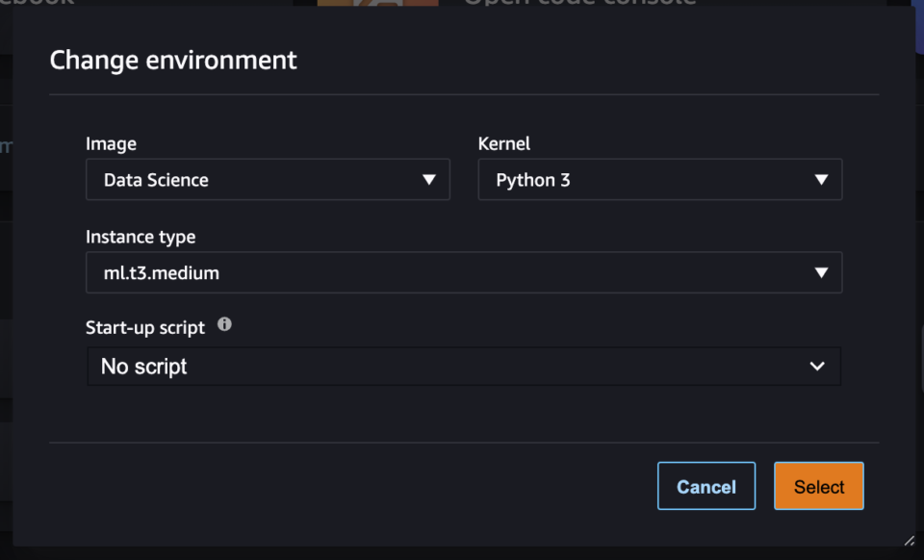Viewport: 924px width, 560px height.
Task: Click the Cancel button
Action: coord(706,486)
